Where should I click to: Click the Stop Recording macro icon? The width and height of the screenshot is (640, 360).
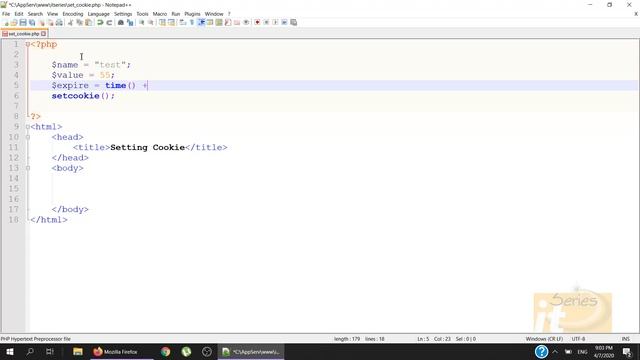point(266,22)
